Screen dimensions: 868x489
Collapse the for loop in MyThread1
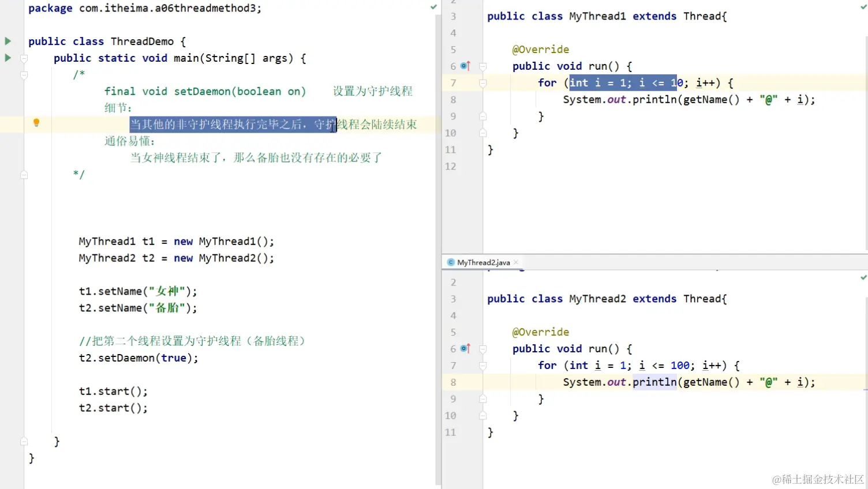(483, 83)
